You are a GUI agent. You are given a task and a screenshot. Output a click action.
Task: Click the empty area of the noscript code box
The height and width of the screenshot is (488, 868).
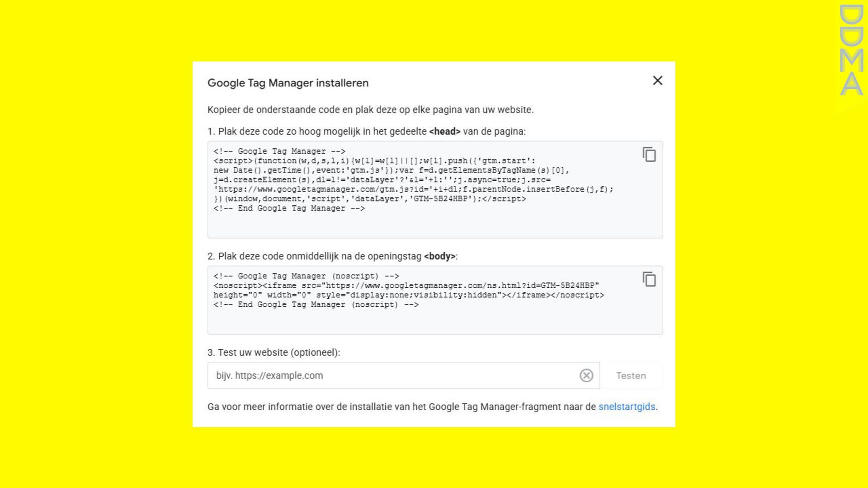point(434,322)
